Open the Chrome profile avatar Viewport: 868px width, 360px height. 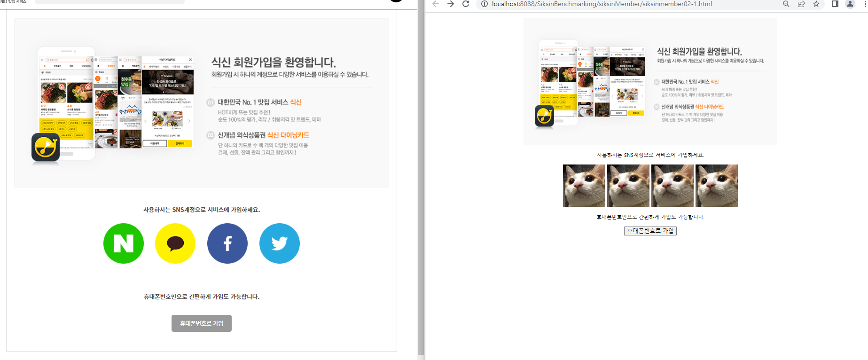(x=850, y=4)
